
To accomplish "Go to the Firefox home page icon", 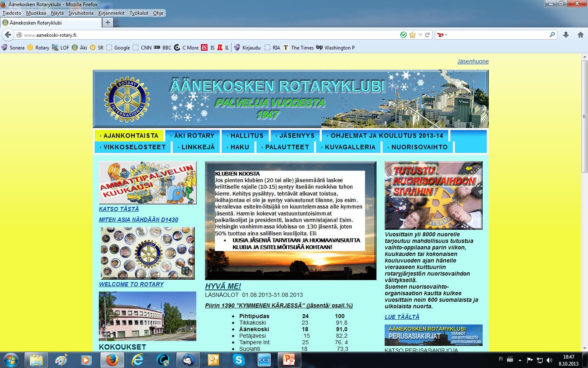I will point(581,35).
